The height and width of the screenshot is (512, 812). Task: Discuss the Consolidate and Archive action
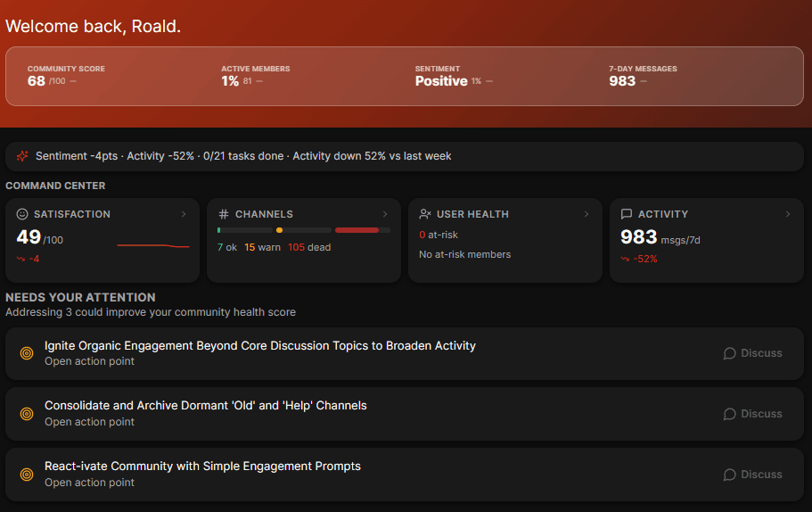pos(752,414)
